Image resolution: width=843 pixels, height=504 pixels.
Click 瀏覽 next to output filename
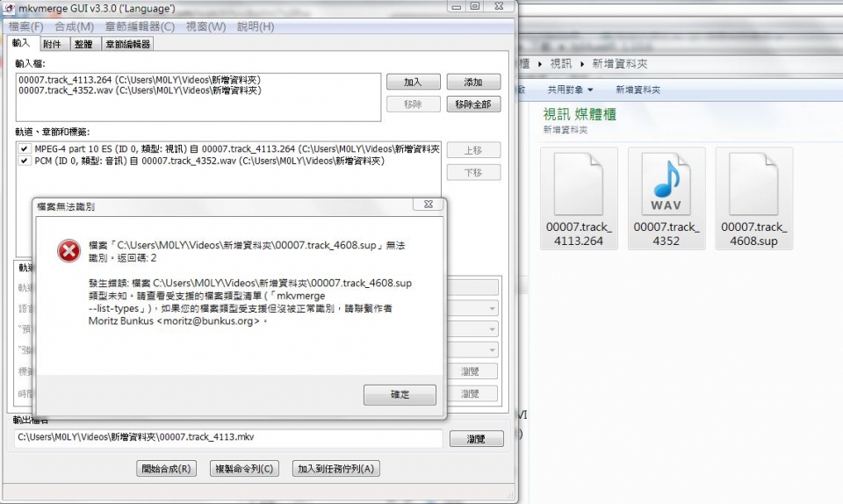click(x=476, y=439)
